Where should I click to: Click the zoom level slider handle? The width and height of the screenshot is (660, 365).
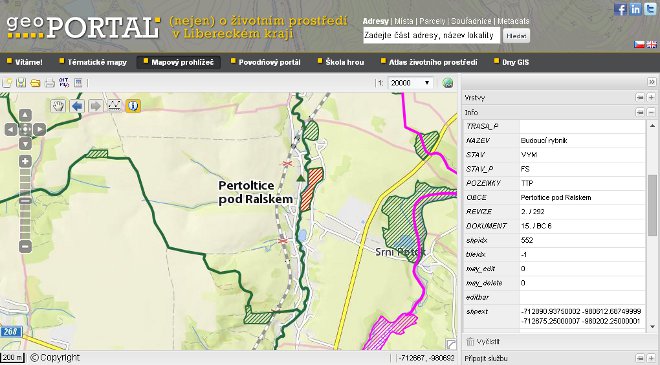[25, 200]
